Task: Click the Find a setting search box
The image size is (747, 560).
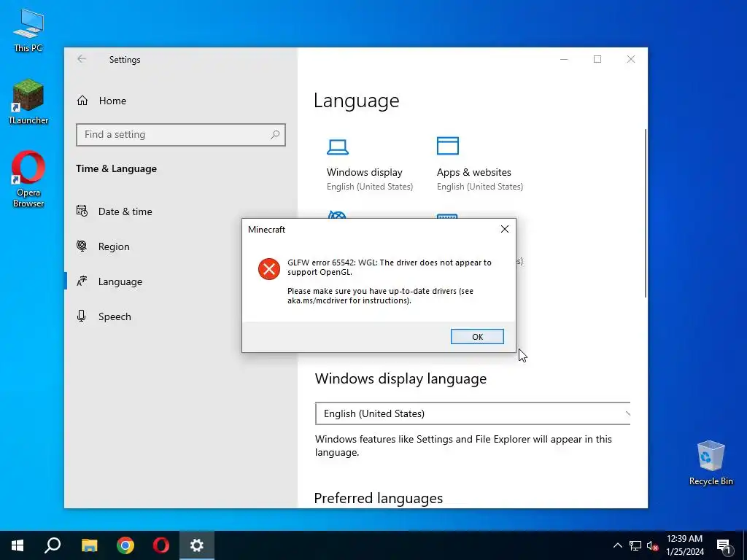Action: click(x=181, y=135)
